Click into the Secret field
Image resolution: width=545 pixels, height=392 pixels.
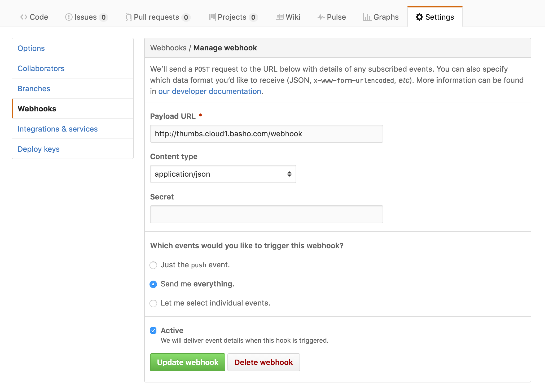[266, 214]
